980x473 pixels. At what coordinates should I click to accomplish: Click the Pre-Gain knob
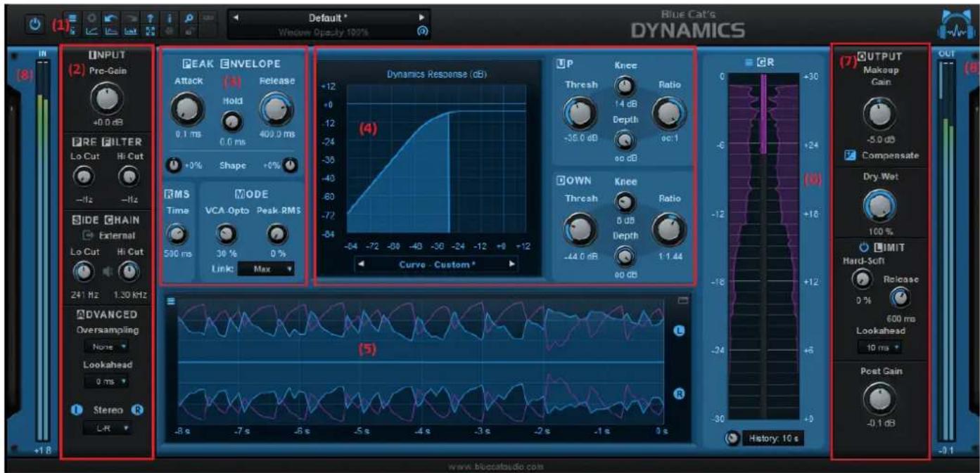(107, 98)
